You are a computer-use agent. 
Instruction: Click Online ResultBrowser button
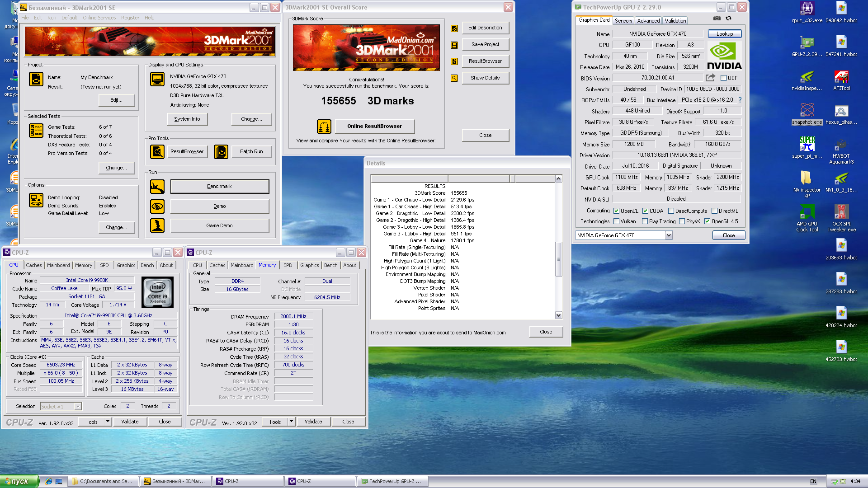pyautogui.click(x=374, y=127)
